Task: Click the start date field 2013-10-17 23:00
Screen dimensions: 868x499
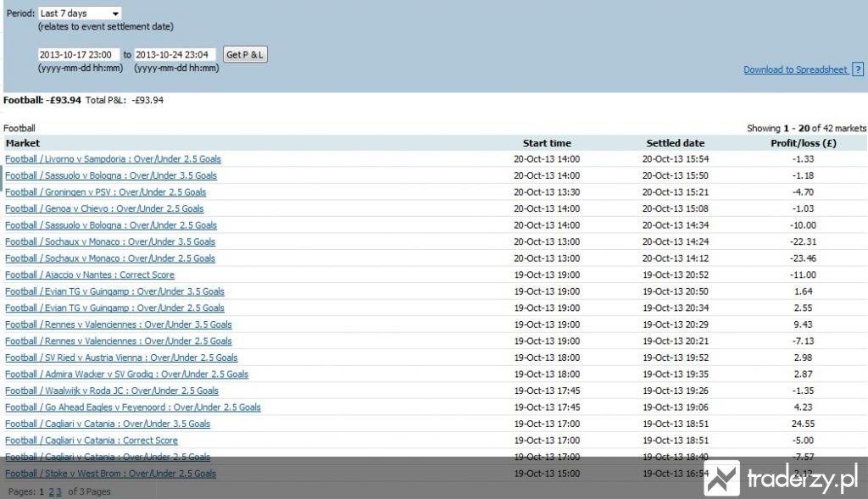Action: [79, 55]
